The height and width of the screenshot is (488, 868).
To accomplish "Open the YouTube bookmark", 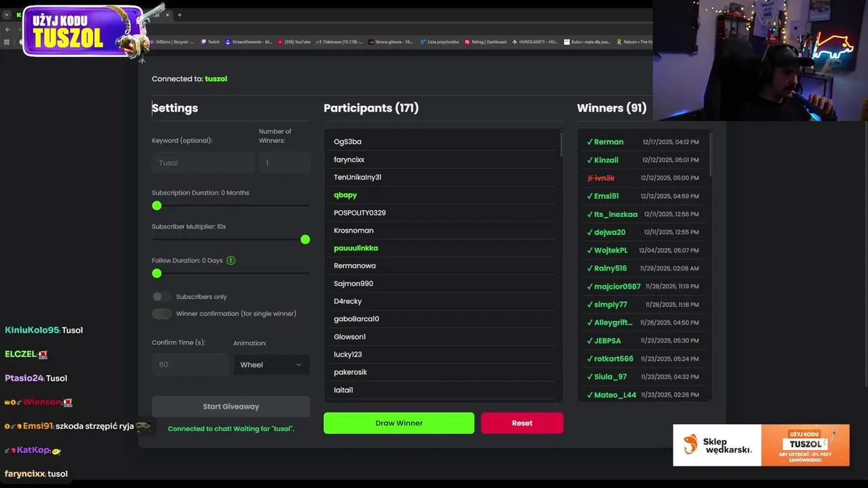I will (x=294, y=42).
